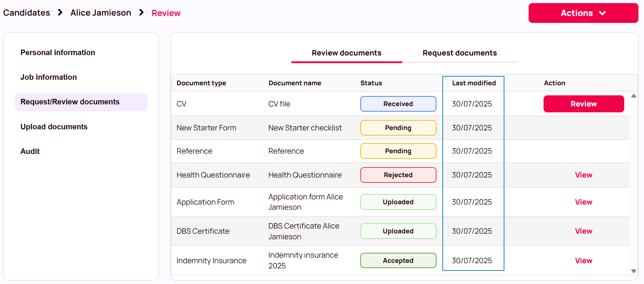Select the Review documents tab

pyautogui.click(x=346, y=53)
